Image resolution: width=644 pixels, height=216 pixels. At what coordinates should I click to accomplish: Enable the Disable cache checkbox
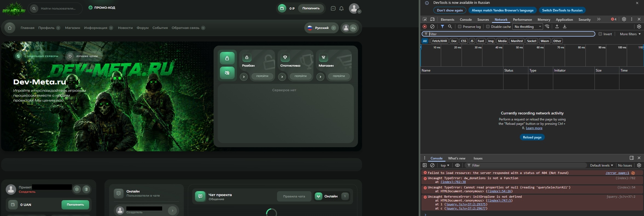(488, 26)
